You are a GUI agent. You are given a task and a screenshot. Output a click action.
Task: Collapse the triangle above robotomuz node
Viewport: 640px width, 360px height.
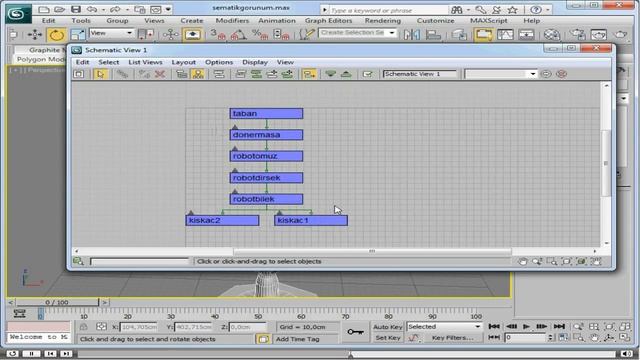(x=235, y=149)
